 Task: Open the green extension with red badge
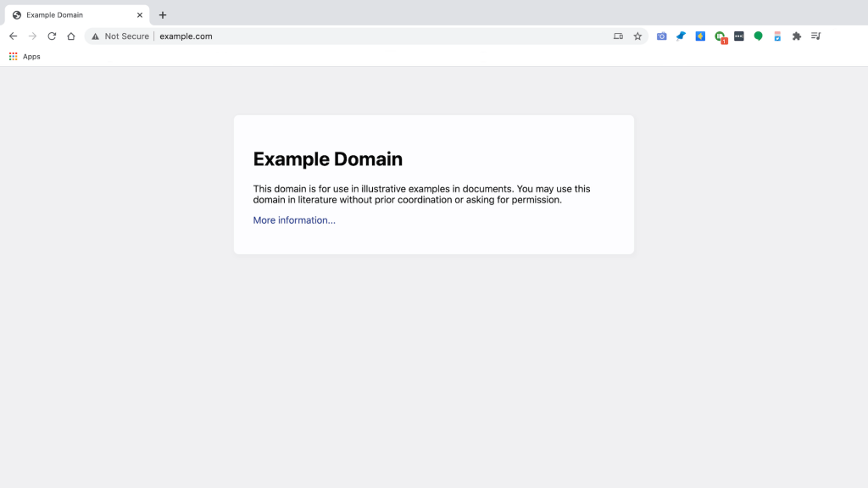720,36
